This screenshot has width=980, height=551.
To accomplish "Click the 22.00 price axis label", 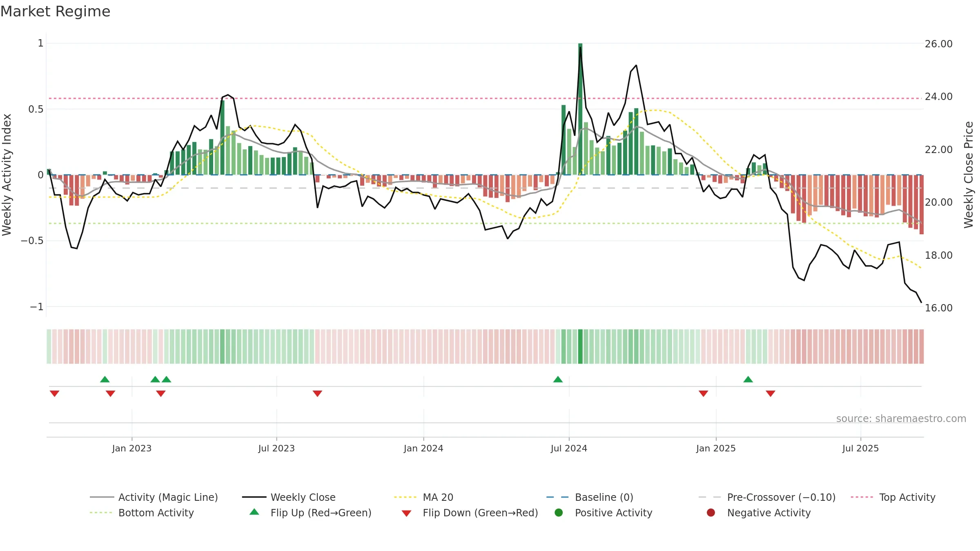I will pos(938,149).
